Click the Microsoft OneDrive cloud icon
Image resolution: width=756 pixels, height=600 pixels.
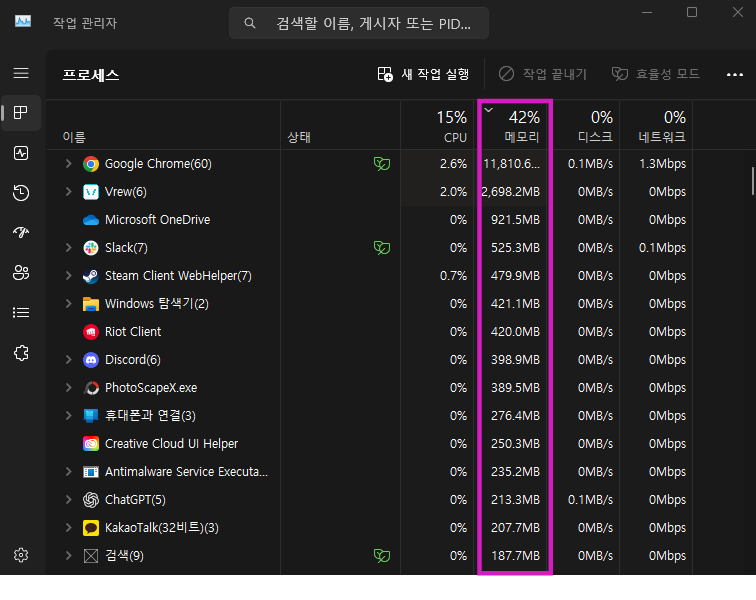click(x=91, y=220)
